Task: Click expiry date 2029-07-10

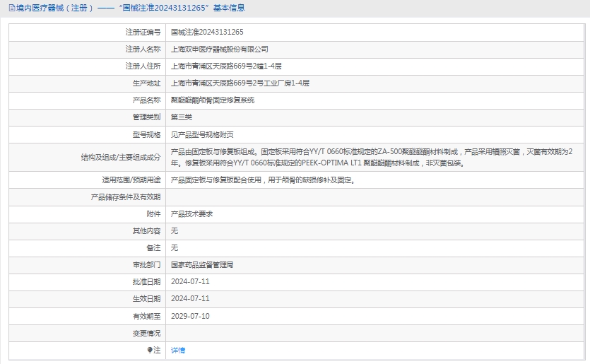Action: coord(190,316)
